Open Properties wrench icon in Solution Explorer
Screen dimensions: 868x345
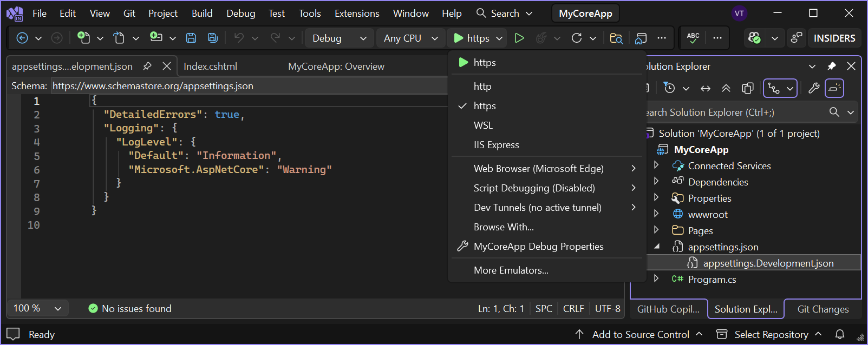tap(813, 88)
